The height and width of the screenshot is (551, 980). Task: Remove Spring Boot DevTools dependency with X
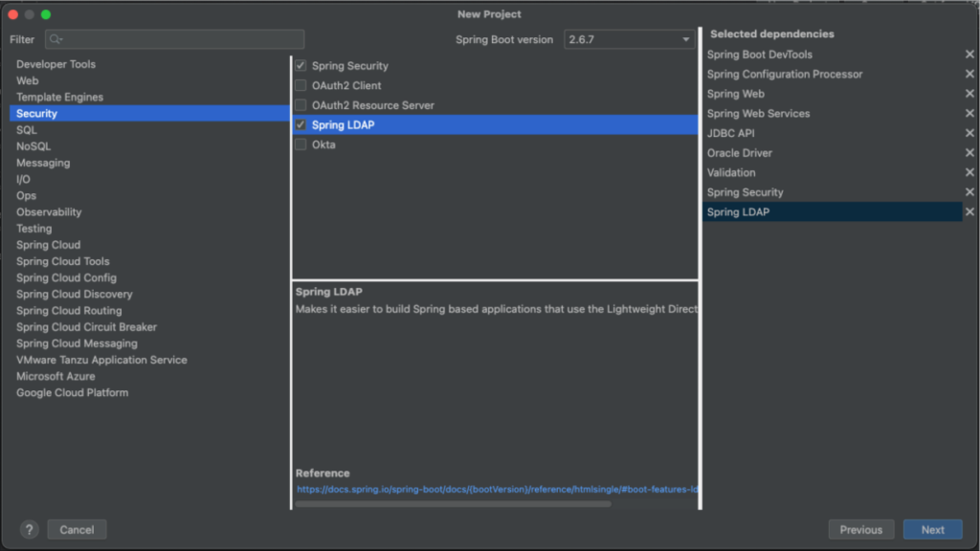(x=969, y=55)
